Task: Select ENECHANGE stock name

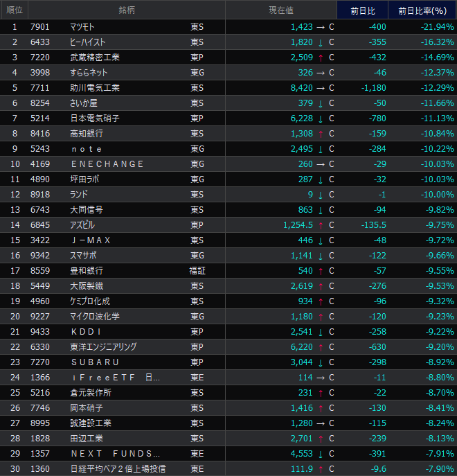Action: point(107,164)
